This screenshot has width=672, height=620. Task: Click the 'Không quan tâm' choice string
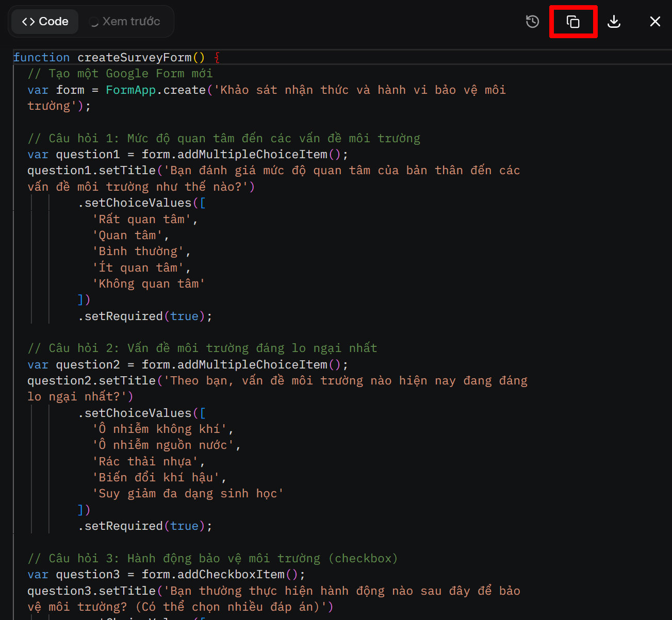point(149,284)
